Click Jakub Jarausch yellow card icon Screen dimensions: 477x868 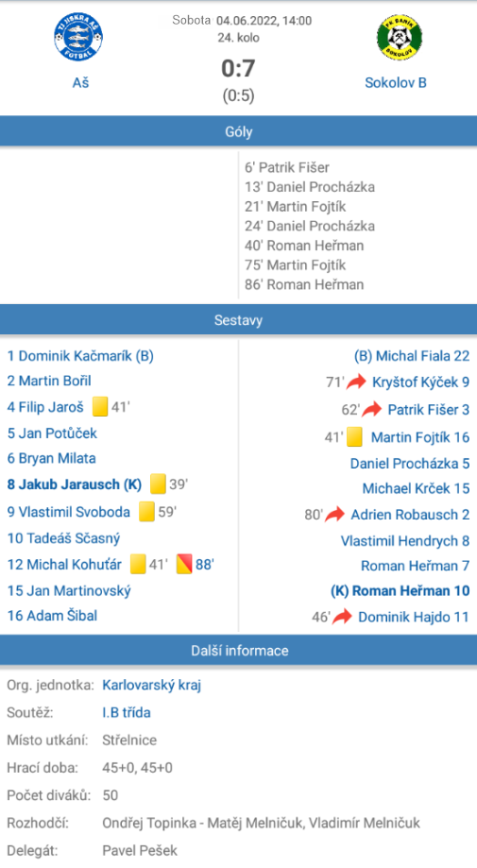159,484
